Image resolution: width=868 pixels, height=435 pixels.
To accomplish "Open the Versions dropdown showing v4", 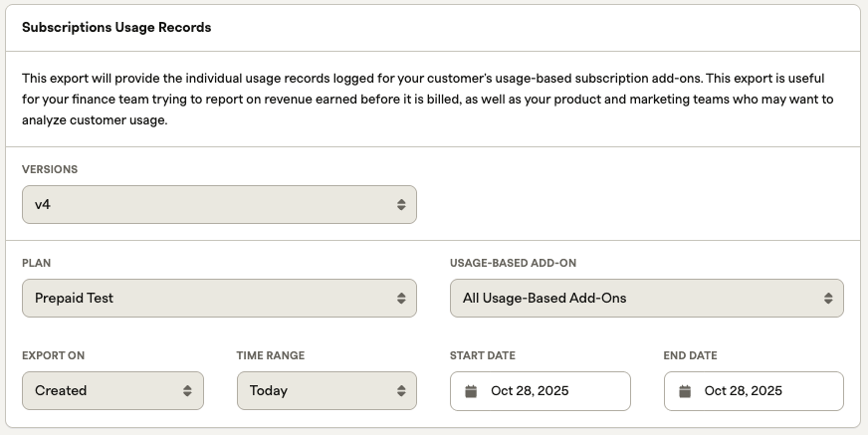I will point(219,205).
